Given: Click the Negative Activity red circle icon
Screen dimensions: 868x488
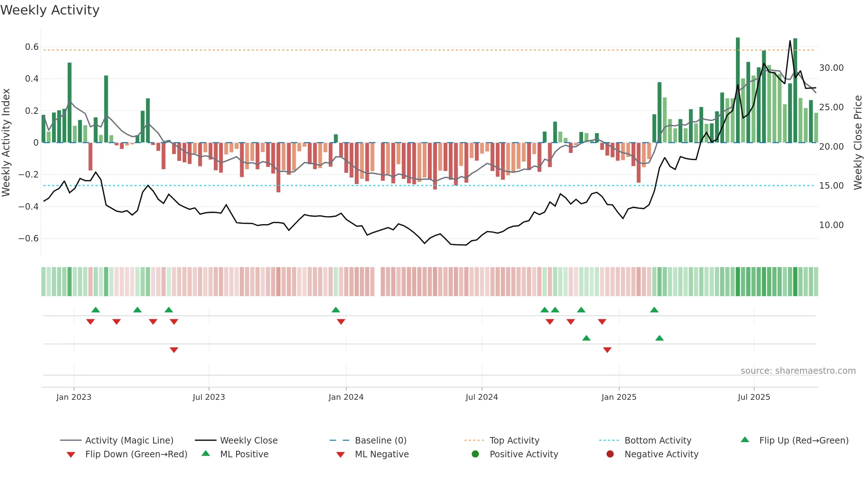Looking at the screenshot, I should tap(610, 454).
